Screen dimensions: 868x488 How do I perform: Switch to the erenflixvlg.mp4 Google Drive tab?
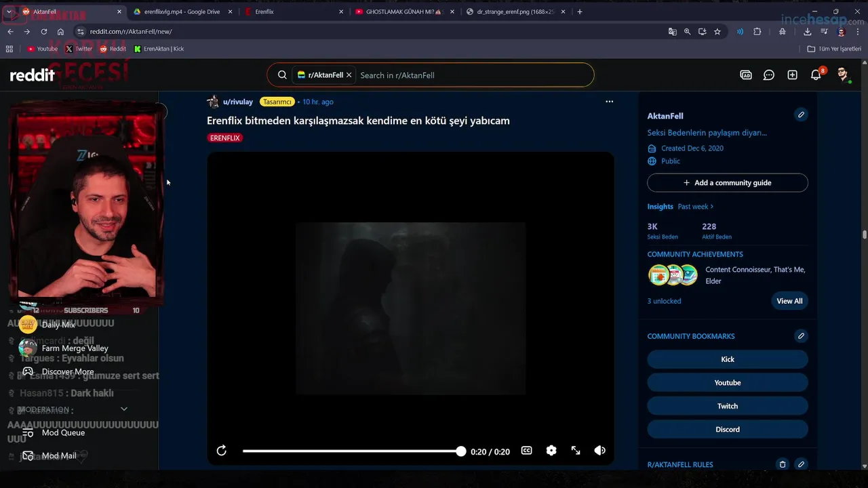pos(183,12)
